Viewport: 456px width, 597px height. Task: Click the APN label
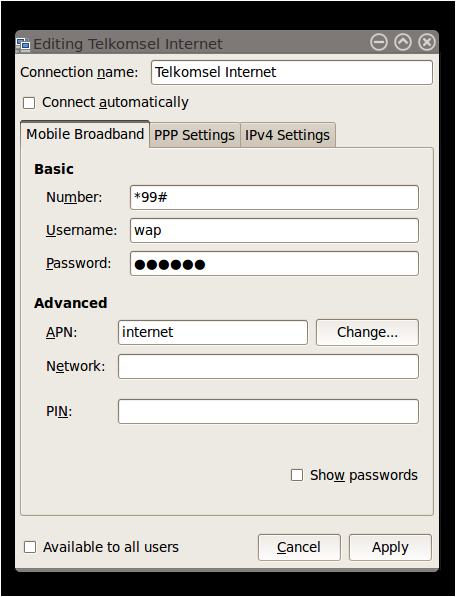point(62,332)
